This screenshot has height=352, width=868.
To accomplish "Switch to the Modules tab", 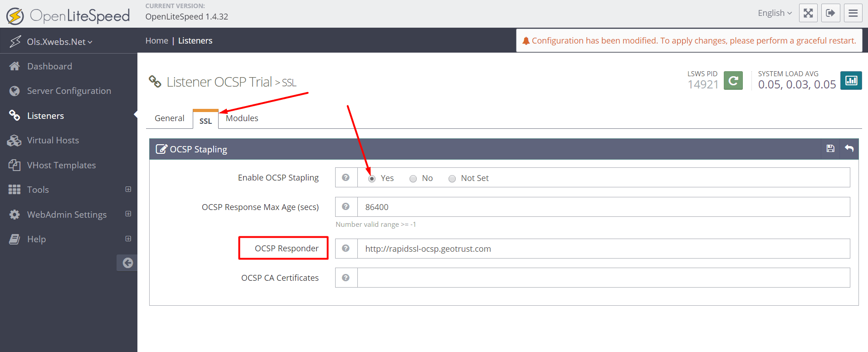I will (242, 118).
